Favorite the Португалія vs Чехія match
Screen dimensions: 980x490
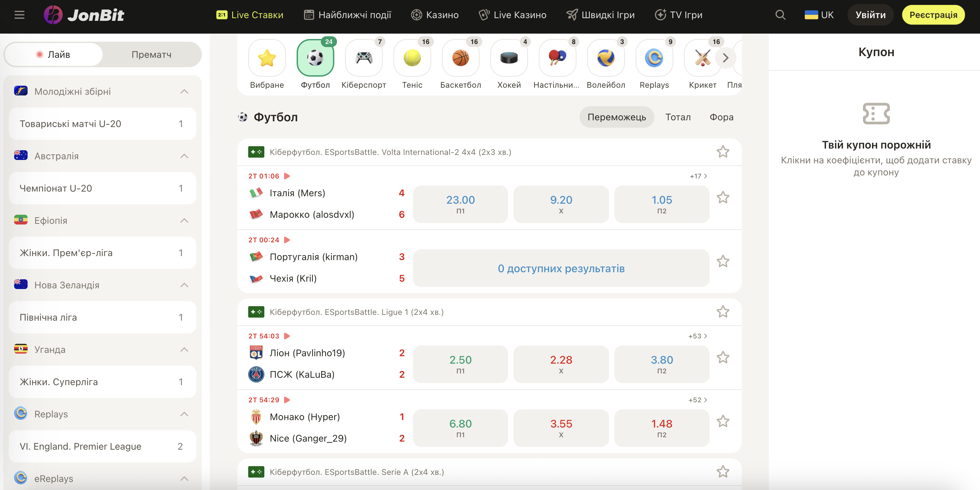click(x=722, y=261)
